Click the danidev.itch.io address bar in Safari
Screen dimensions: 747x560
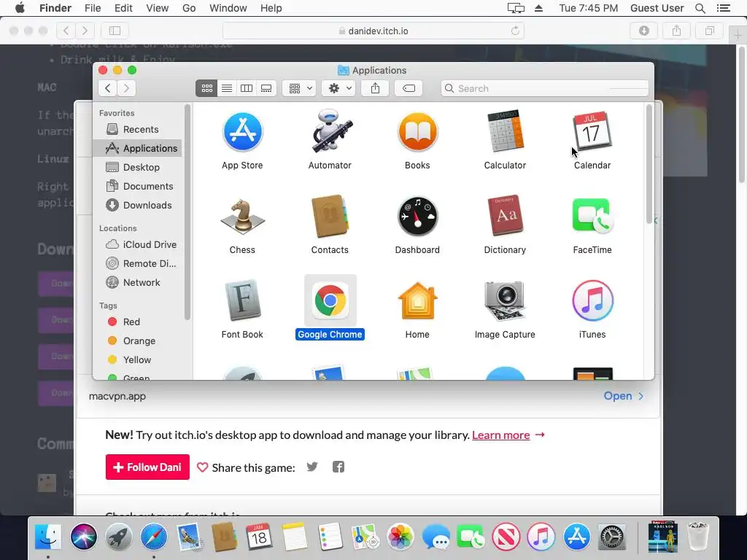[x=373, y=31]
